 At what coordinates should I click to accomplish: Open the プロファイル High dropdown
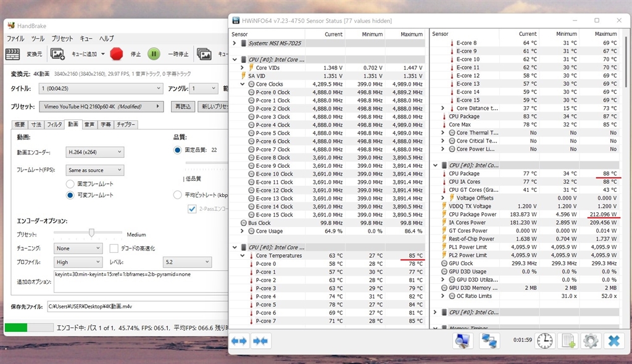tap(78, 262)
